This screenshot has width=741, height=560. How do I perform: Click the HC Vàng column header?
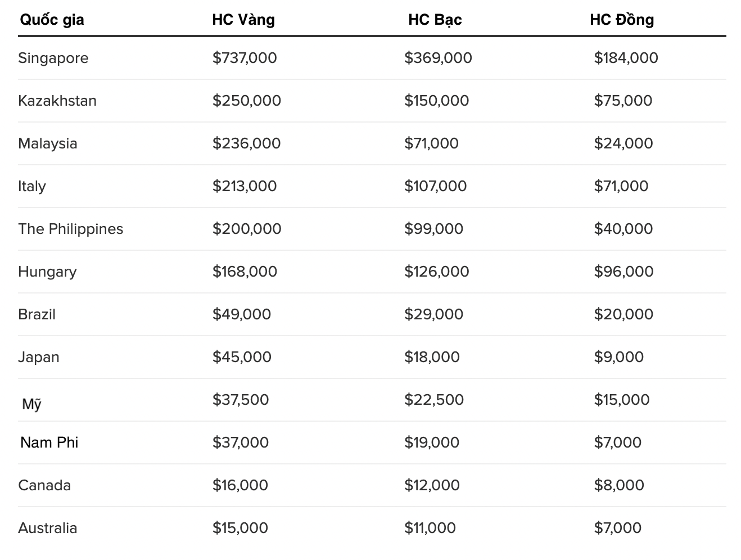pos(243,20)
